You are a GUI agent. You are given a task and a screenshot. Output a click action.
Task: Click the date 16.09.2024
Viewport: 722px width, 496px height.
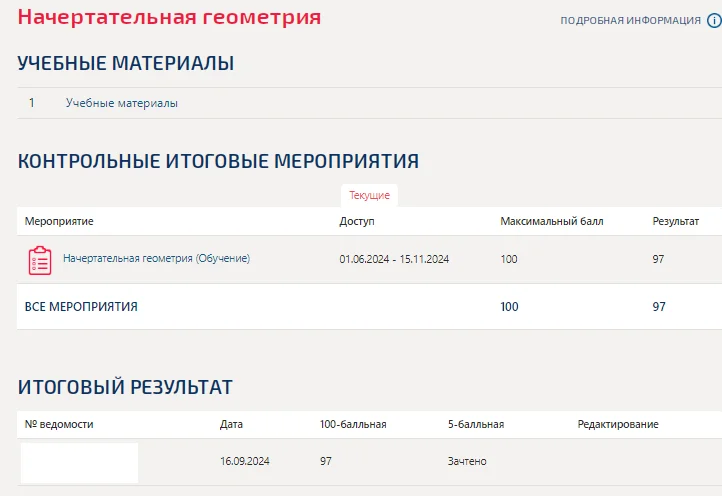245,461
